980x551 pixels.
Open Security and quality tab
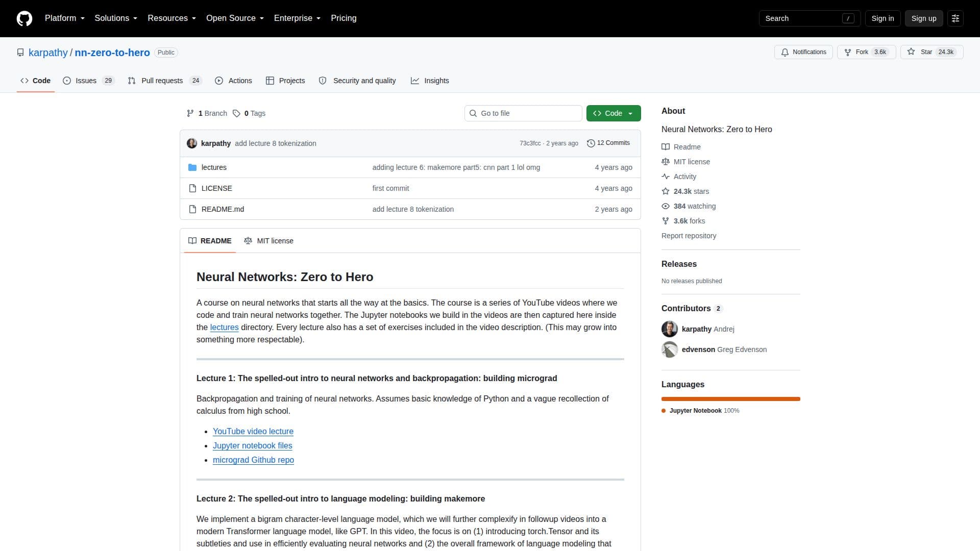357,81
